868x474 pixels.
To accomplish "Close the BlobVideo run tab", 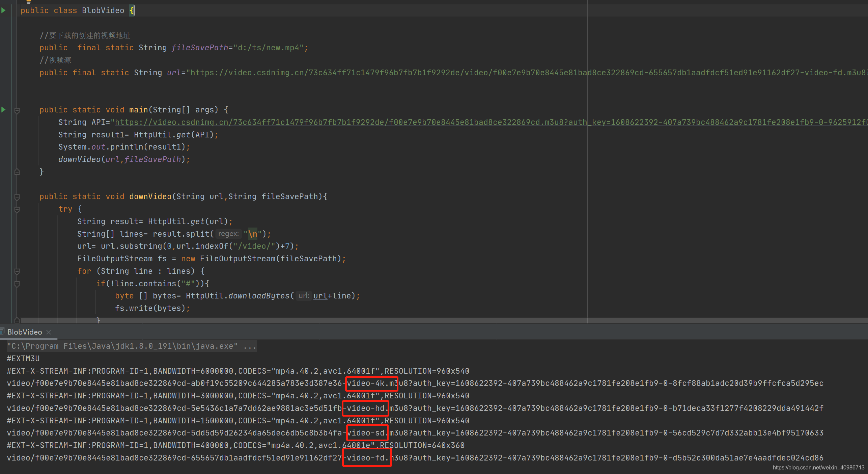I will coord(49,332).
